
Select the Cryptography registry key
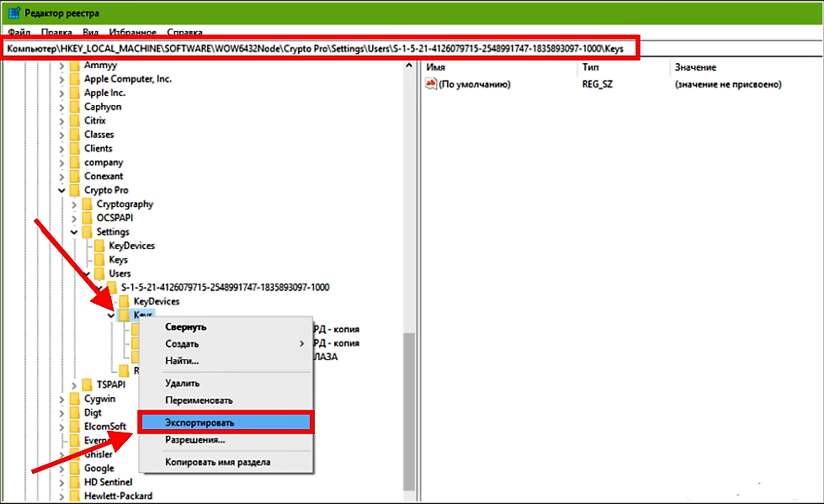[125, 204]
